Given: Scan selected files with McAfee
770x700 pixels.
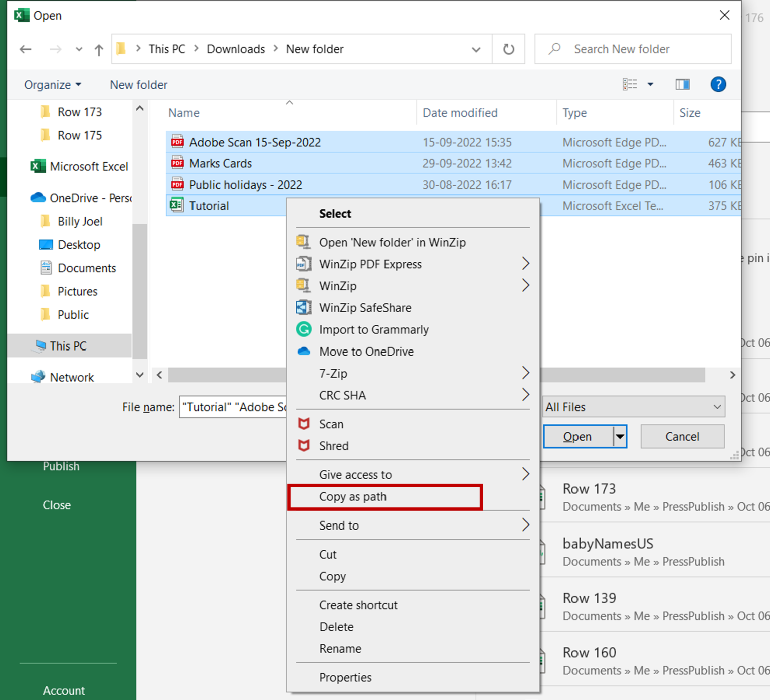Looking at the screenshot, I should 331,424.
